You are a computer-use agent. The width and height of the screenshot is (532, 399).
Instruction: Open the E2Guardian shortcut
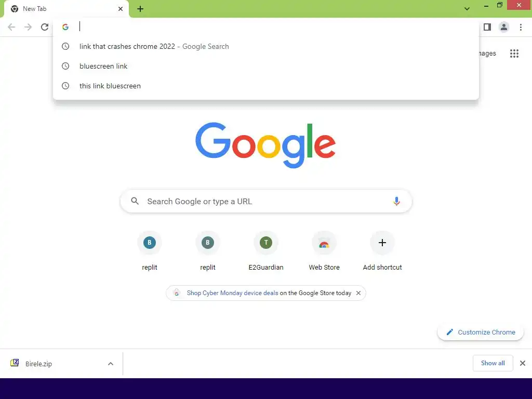[x=266, y=250]
